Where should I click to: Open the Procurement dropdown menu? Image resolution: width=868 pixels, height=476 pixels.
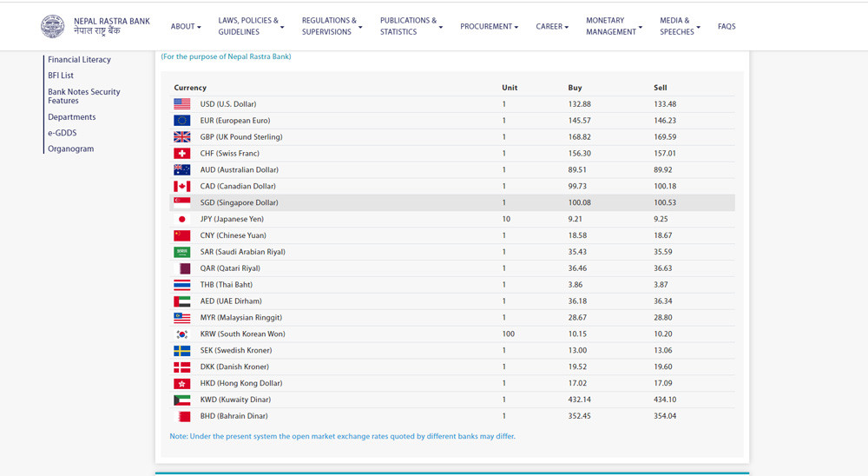click(489, 26)
